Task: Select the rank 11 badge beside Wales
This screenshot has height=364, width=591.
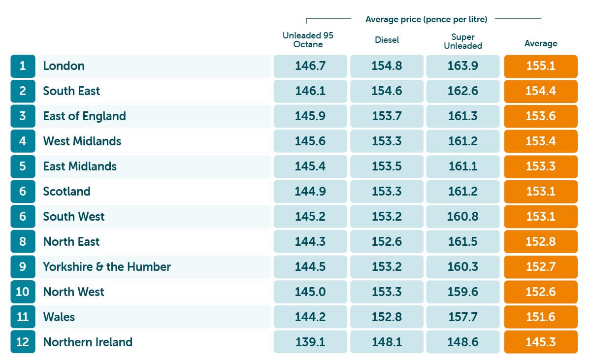Action: coord(23,317)
